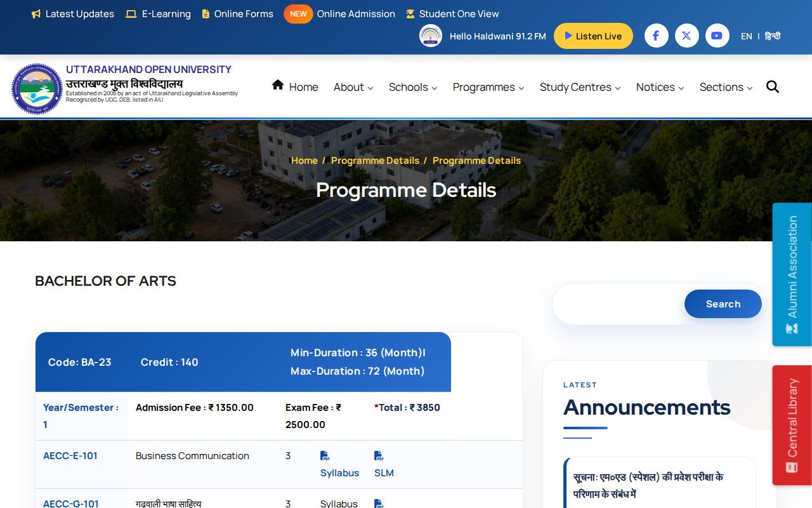The width and height of the screenshot is (812, 508).
Task: Click the Home house icon
Action: click(278, 84)
